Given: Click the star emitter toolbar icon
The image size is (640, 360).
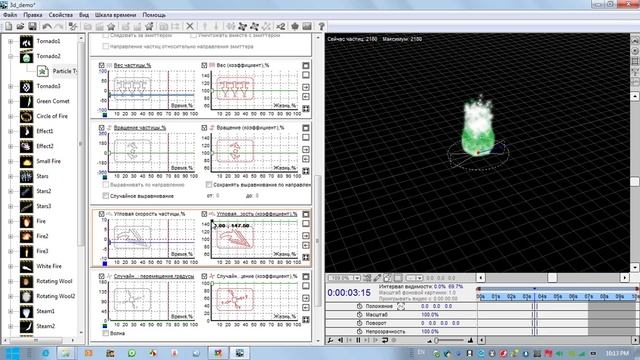Looking at the screenshot, I should (111, 27).
